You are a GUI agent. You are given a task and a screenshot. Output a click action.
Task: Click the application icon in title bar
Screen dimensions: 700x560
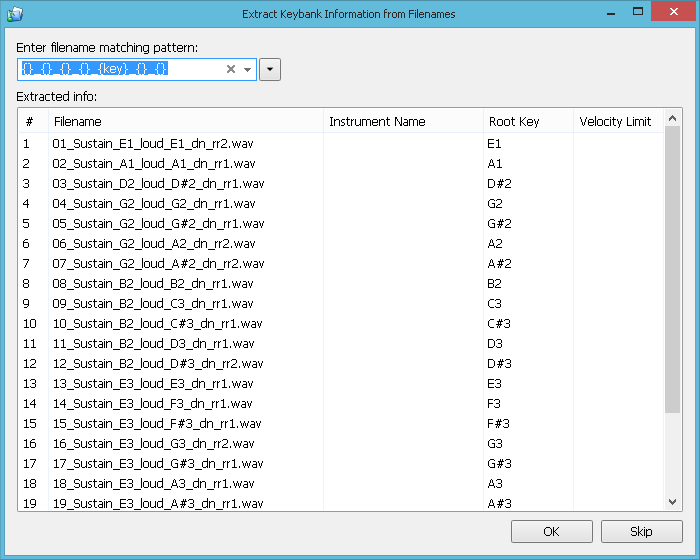15,14
